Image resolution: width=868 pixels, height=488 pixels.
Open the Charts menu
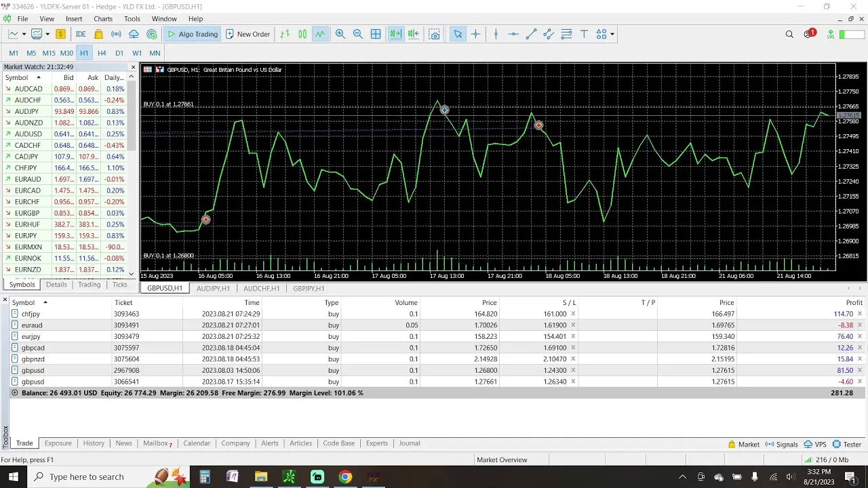pyautogui.click(x=103, y=19)
